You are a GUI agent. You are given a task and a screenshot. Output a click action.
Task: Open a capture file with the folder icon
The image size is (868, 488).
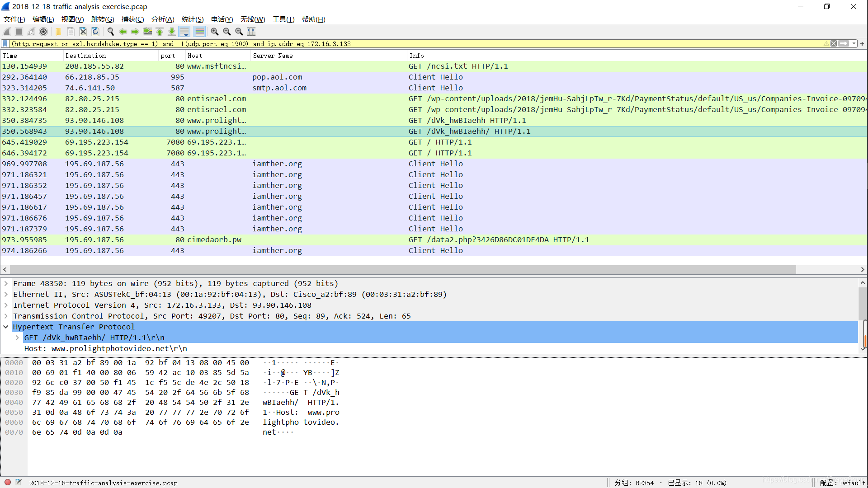(x=58, y=32)
